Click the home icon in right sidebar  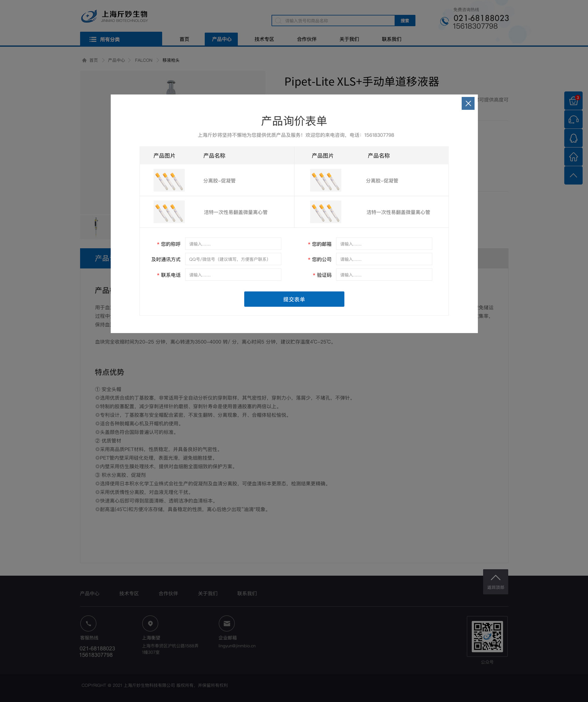point(573,157)
